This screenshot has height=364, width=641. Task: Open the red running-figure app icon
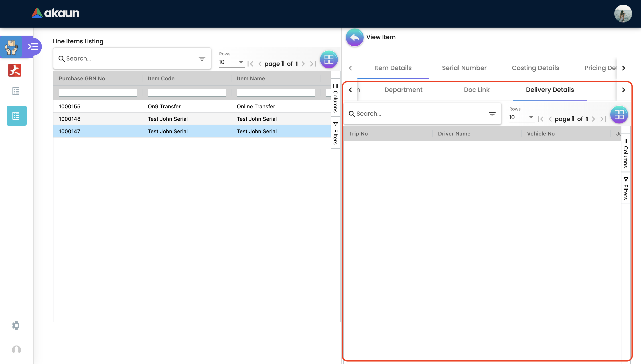pos(15,70)
